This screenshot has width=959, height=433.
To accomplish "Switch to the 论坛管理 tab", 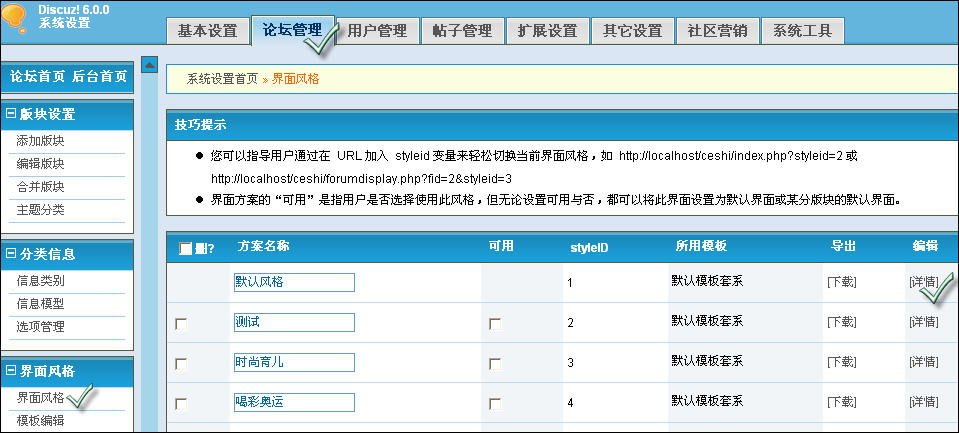I will coord(292,30).
